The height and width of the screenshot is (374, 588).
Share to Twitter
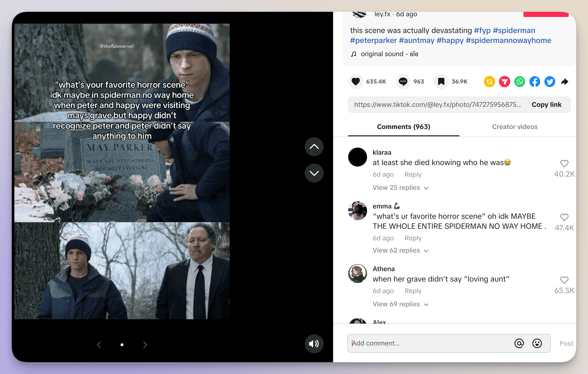tap(550, 82)
